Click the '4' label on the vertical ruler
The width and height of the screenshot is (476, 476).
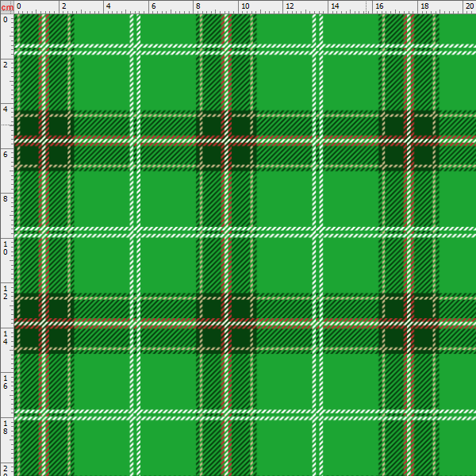pyautogui.click(x=6, y=109)
